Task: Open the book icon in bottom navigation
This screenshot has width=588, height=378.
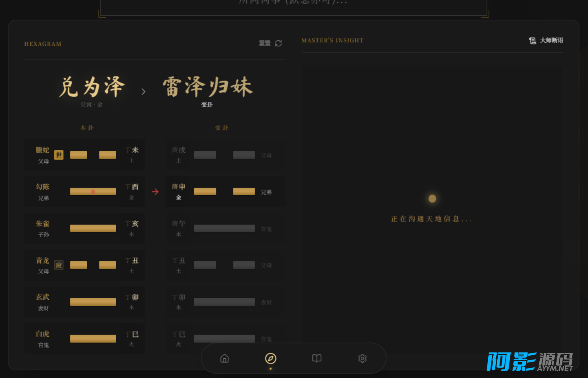Action: pyautogui.click(x=317, y=358)
